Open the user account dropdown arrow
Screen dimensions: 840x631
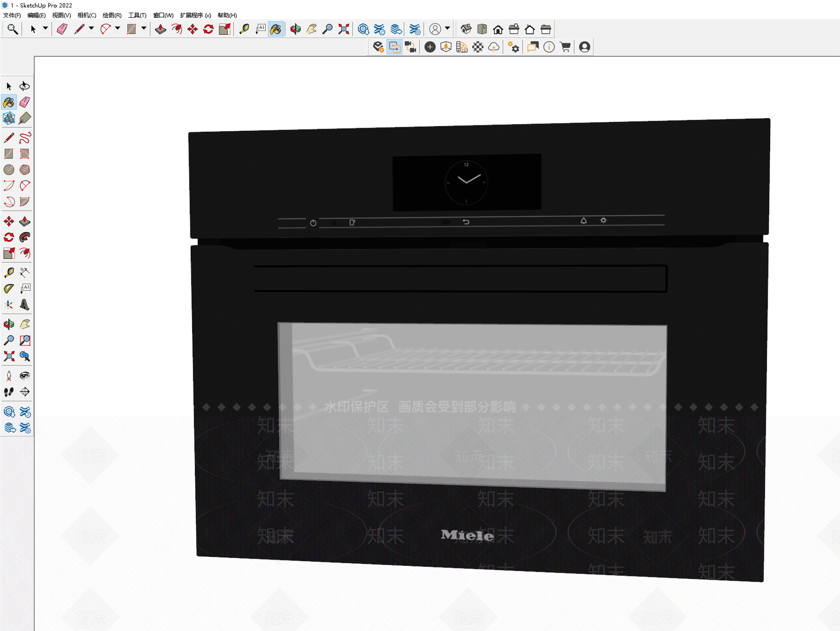point(447,29)
